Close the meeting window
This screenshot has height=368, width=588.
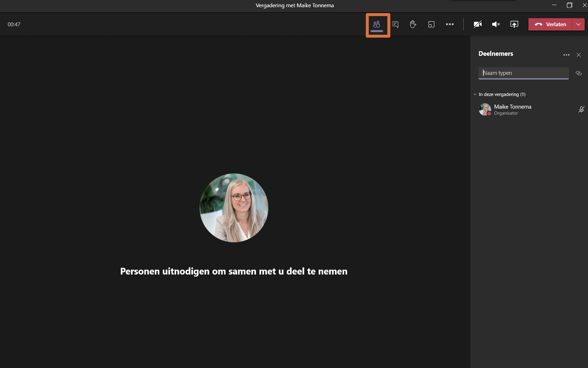(x=585, y=5)
